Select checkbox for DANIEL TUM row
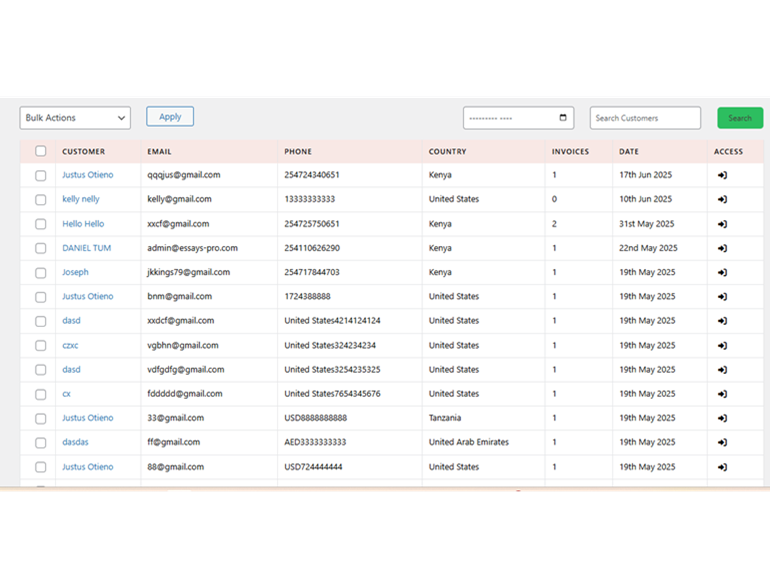 (41, 248)
